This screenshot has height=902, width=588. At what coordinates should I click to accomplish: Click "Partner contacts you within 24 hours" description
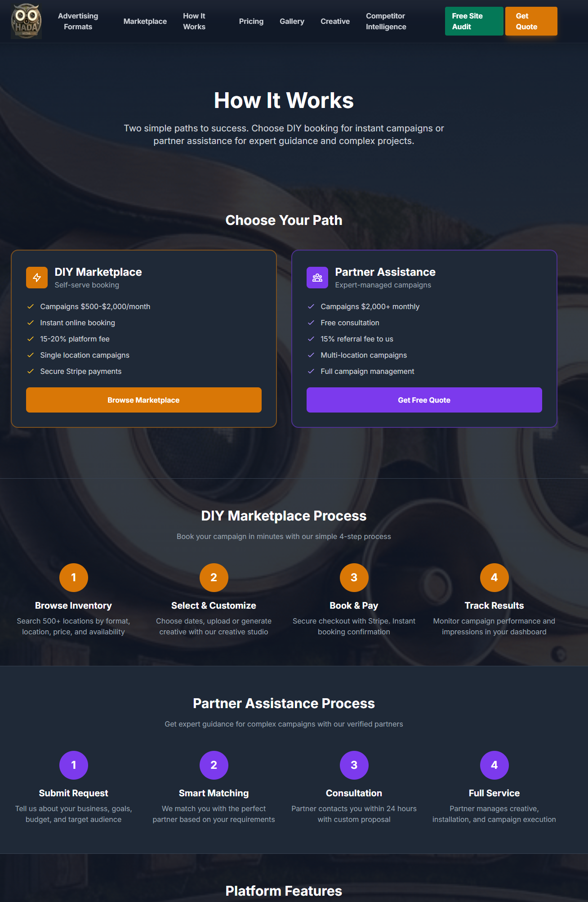[x=354, y=814]
